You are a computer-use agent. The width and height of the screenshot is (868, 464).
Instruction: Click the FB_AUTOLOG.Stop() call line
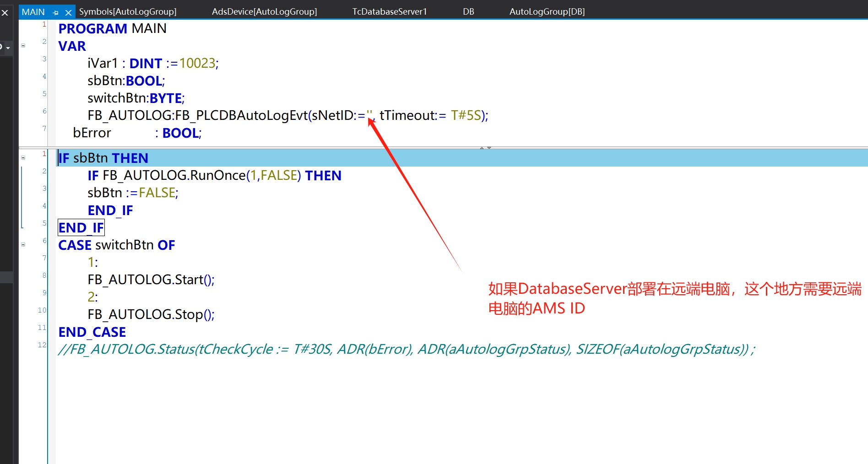151,314
